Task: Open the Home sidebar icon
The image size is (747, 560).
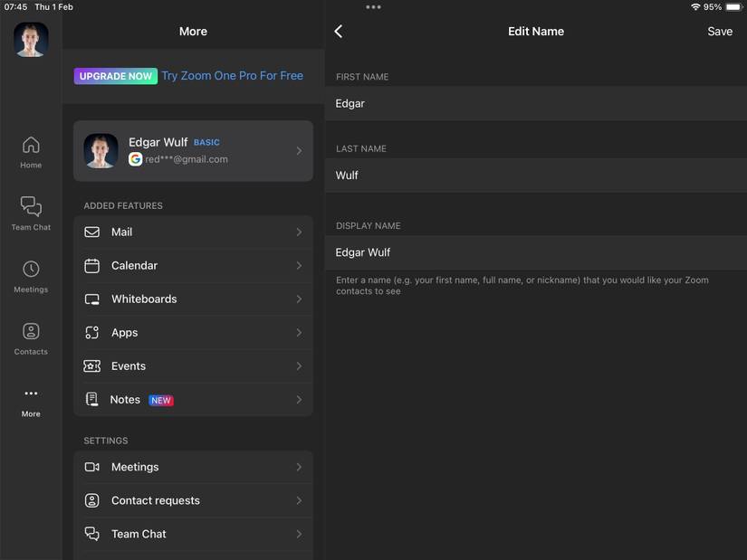Action: pos(31,149)
